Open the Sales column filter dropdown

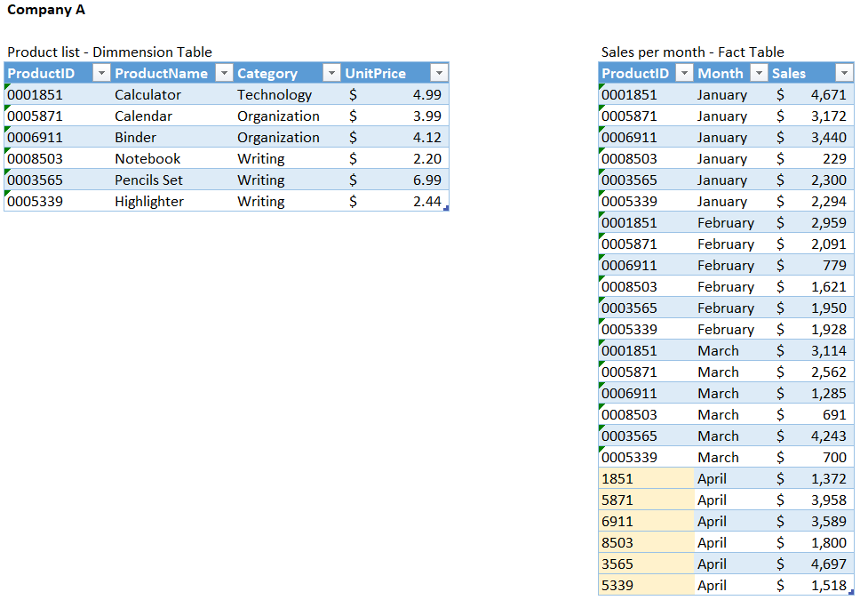844,73
